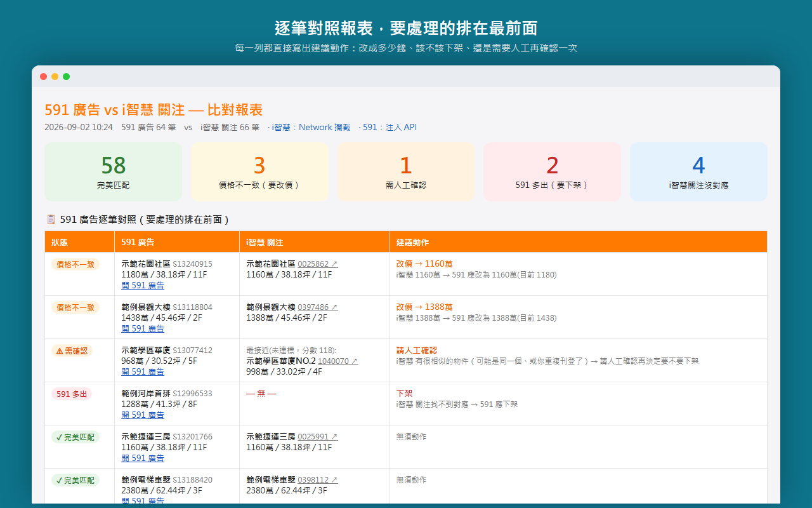Open i智慧 listing 0397486 link

point(318,307)
